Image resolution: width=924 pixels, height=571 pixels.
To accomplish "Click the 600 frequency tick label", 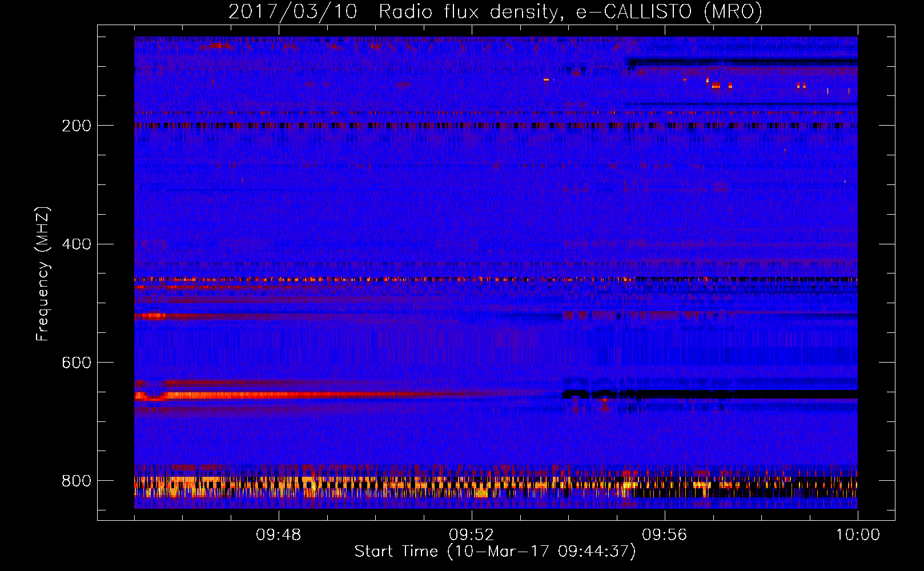I will (x=77, y=363).
